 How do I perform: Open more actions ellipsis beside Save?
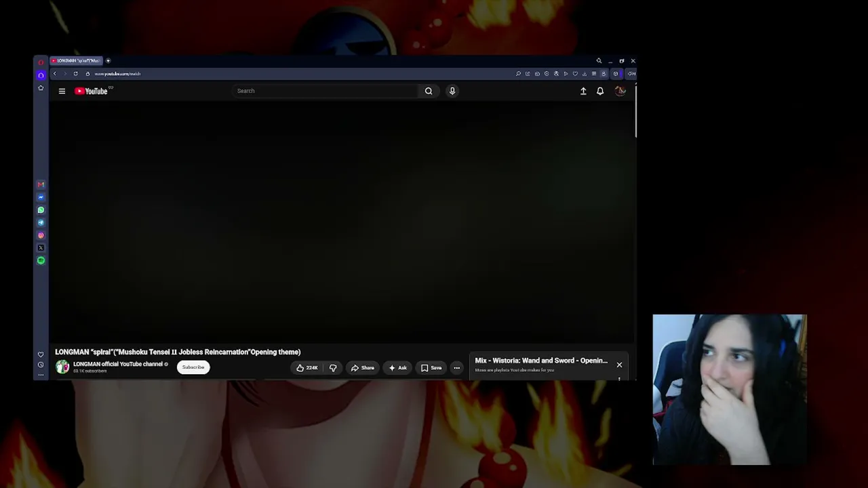pyautogui.click(x=457, y=368)
